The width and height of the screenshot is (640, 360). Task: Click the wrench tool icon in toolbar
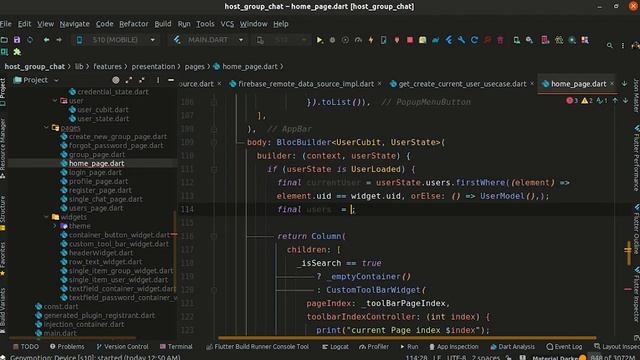(461, 40)
